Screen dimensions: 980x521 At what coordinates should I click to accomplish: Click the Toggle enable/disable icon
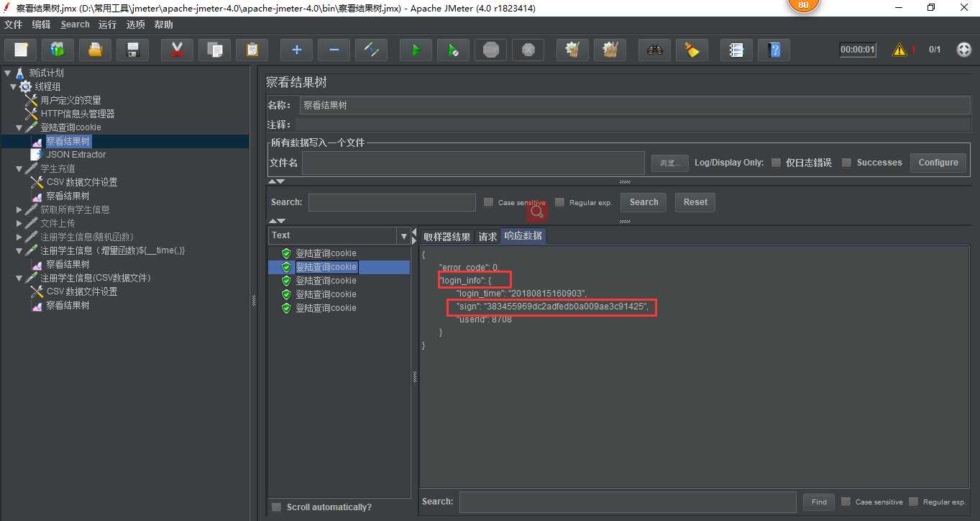coord(371,50)
